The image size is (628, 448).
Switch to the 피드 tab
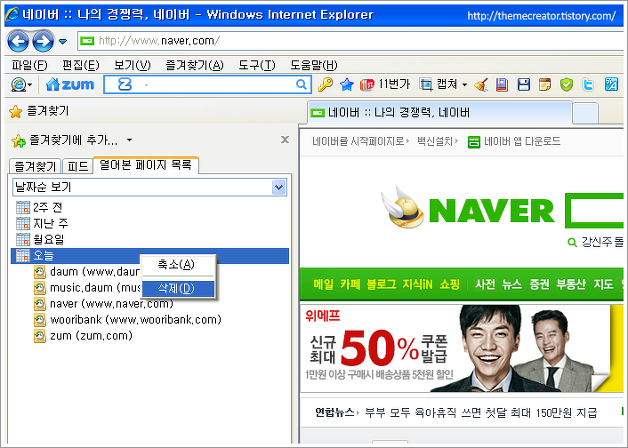point(77,166)
